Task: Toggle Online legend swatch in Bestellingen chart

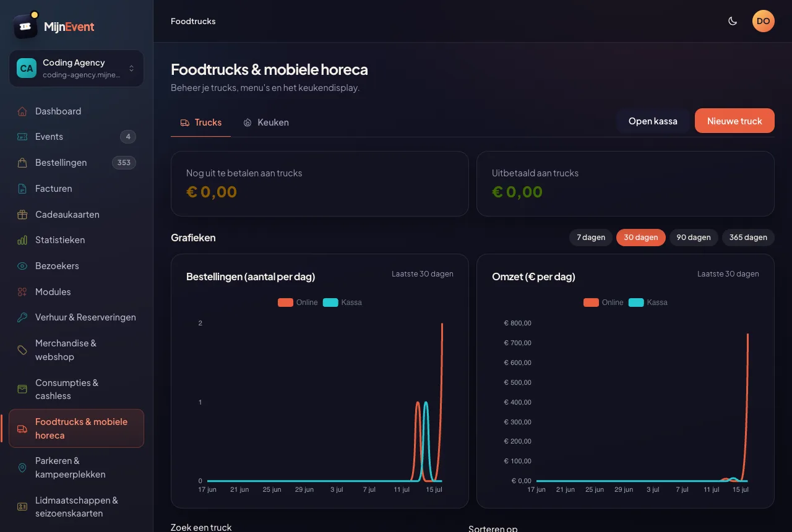Action: [x=285, y=302]
